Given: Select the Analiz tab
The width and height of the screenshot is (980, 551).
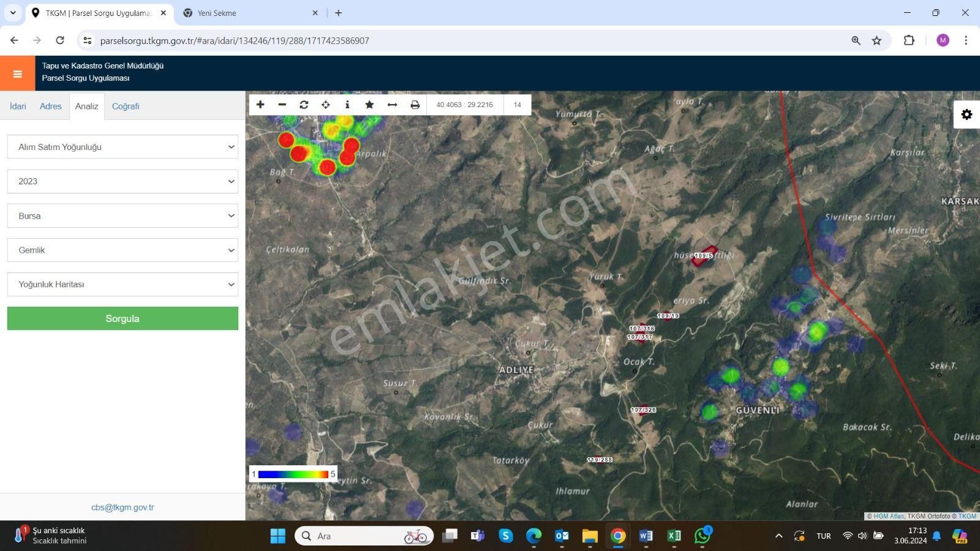Looking at the screenshot, I should pyautogui.click(x=86, y=106).
